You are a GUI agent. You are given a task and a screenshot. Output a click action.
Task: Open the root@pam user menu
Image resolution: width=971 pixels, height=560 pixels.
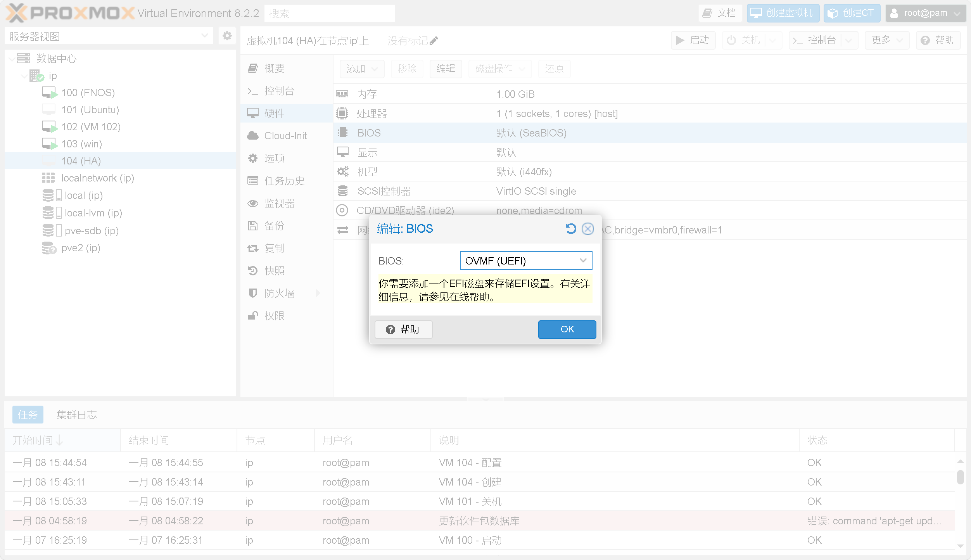(x=926, y=13)
